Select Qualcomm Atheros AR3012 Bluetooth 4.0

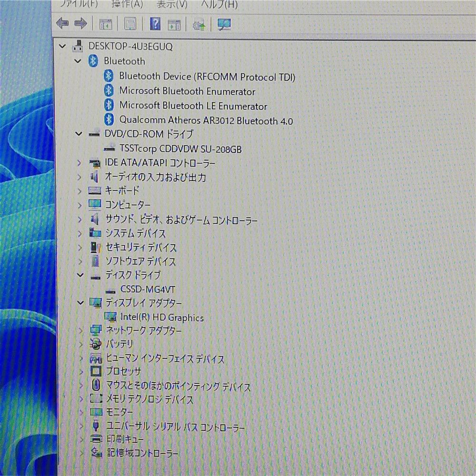[206, 120]
